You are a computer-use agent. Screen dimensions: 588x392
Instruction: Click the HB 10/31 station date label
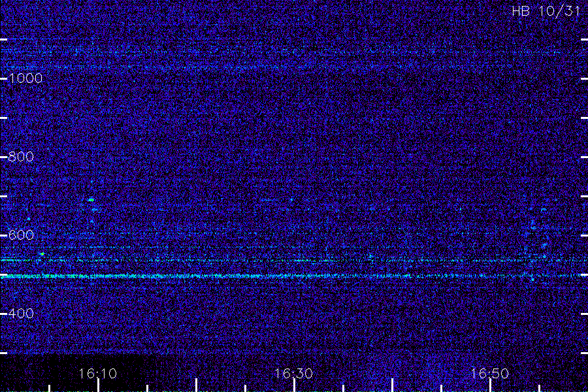[x=546, y=11]
